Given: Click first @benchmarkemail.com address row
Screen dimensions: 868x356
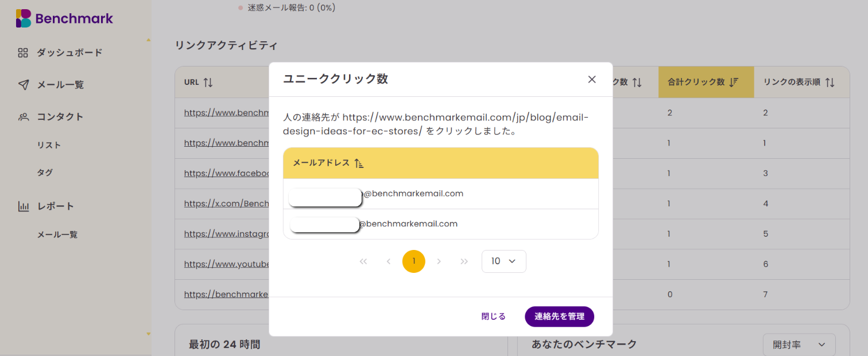Looking at the screenshot, I should [441, 194].
